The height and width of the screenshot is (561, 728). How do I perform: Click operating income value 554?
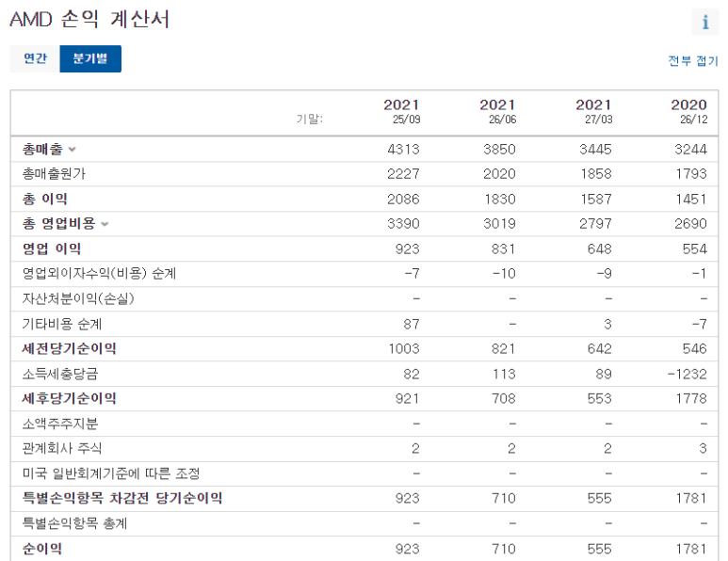(695, 249)
